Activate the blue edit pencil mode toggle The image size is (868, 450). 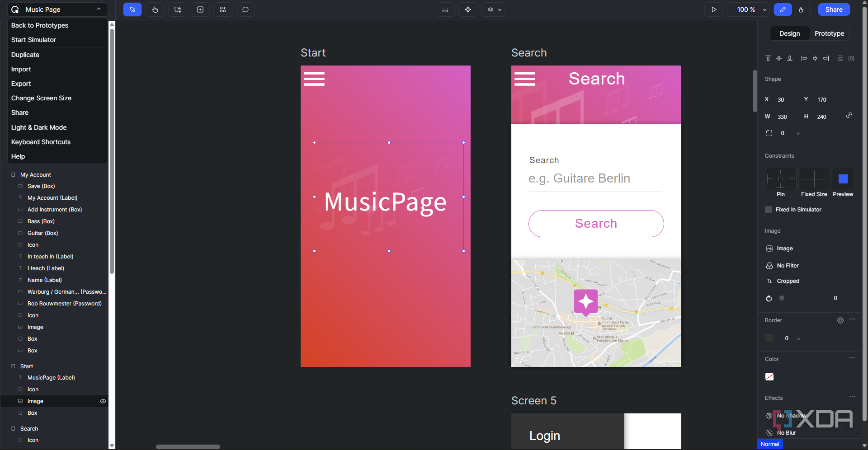(783, 9)
